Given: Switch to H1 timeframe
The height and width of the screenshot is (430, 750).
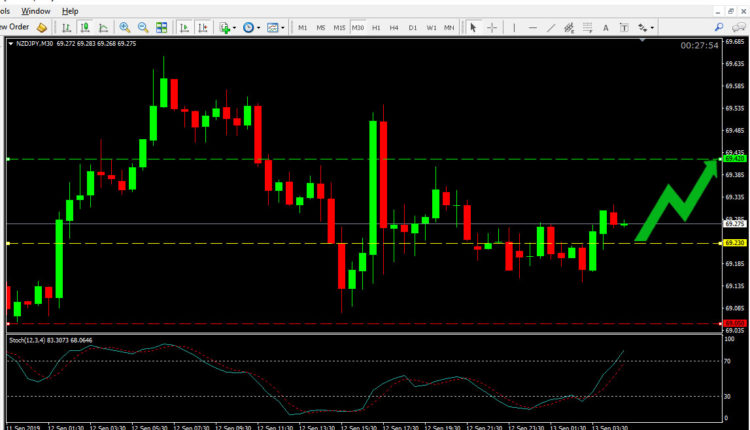Looking at the screenshot, I should click(376, 28).
